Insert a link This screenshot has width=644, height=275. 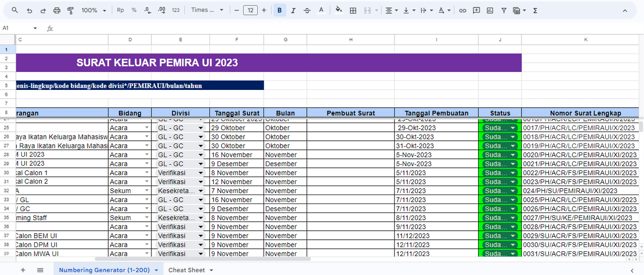click(x=462, y=11)
